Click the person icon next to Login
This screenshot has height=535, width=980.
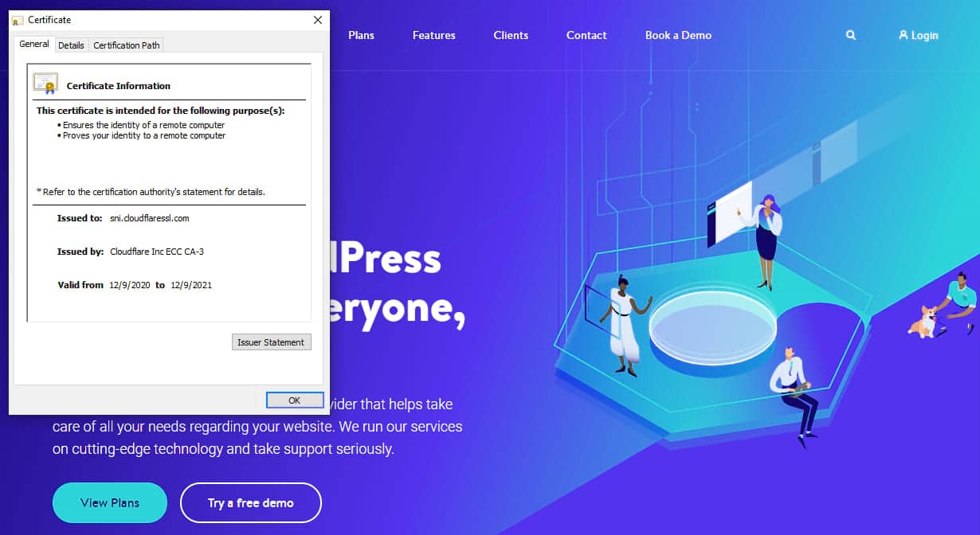tap(901, 35)
